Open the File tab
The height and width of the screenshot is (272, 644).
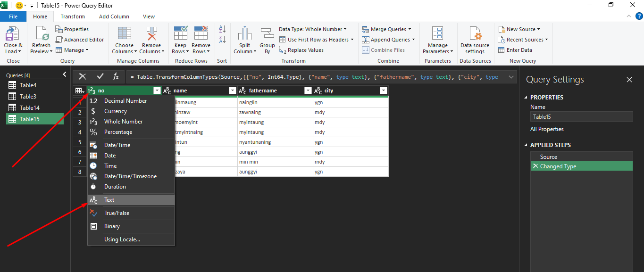(x=13, y=16)
